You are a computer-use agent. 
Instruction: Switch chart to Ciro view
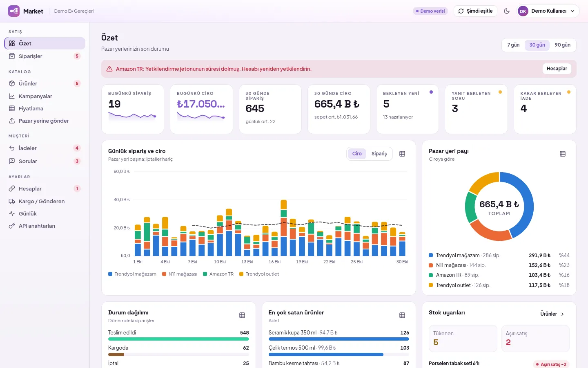[x=357, y=154]
